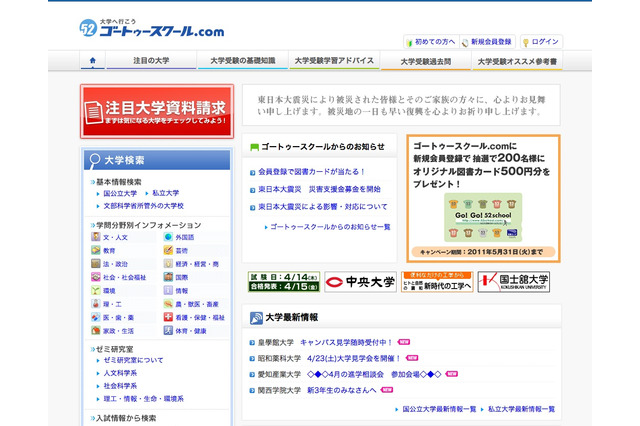Screen dimensions: 640x426
Task: Open 私立大学最新情報一覧 link
Action: tap(521, 409)
